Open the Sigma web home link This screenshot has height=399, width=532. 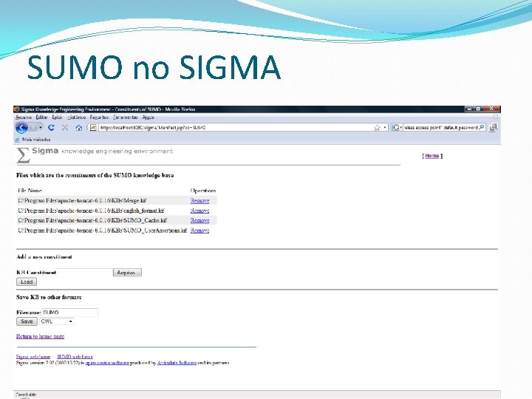point(33,357)
